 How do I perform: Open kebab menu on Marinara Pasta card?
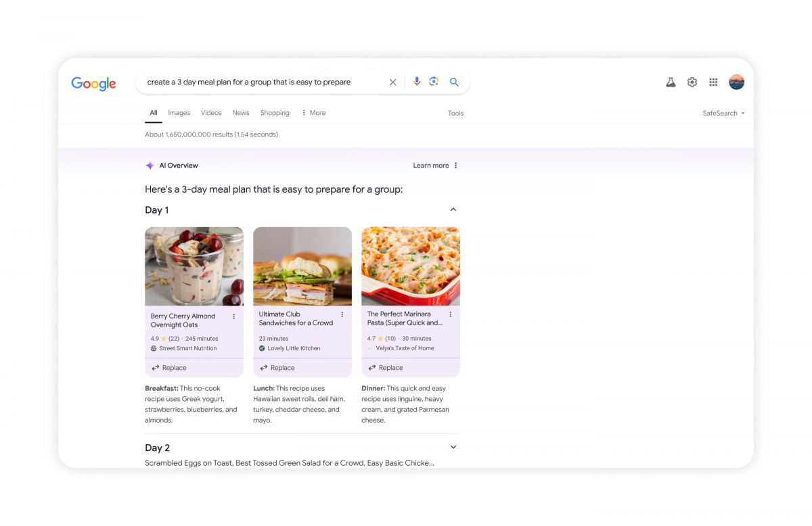451,314
